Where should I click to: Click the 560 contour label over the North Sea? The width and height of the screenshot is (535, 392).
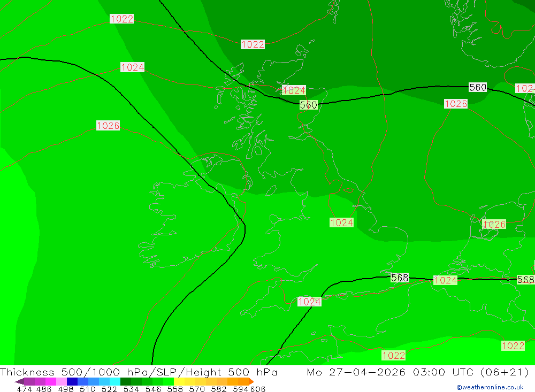[x=478, y=87]
